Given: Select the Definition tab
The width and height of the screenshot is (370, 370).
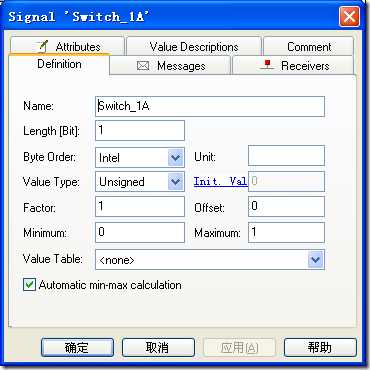Looking at the screenshot, I should 59,64.
